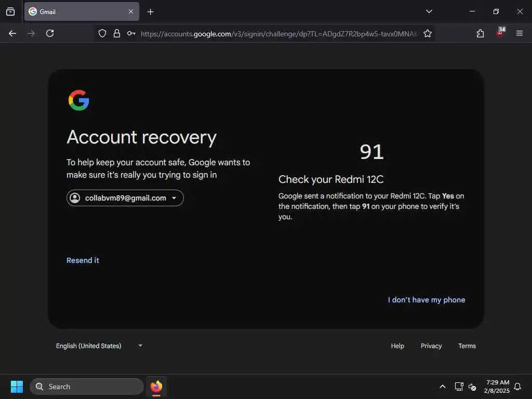
Task: Show hidden system tray icons
Action: coord(443,387)
